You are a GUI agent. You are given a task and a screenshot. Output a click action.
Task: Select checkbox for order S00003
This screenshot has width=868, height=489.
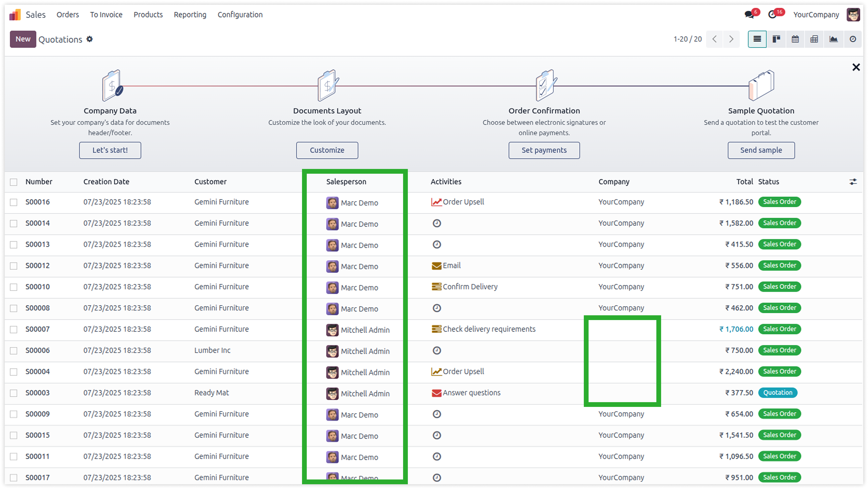tap(13, 393)
